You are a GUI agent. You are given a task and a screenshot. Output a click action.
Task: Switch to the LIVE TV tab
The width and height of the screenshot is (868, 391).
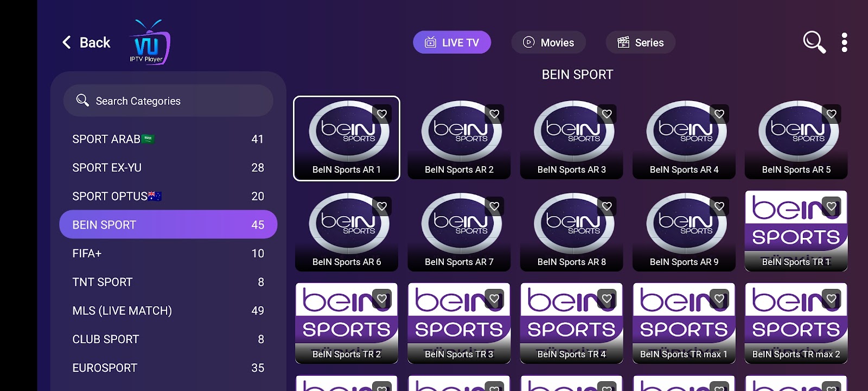point(452,42)
